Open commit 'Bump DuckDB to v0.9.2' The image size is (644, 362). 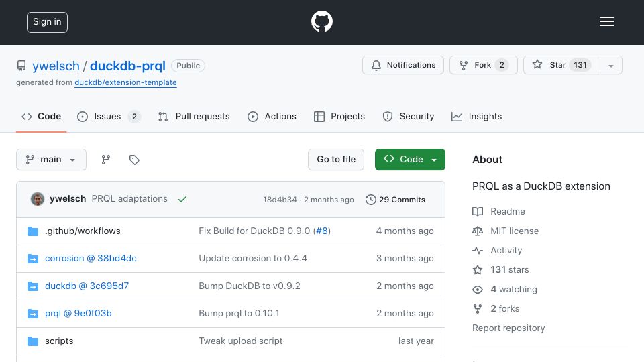(x=250, y=286)
